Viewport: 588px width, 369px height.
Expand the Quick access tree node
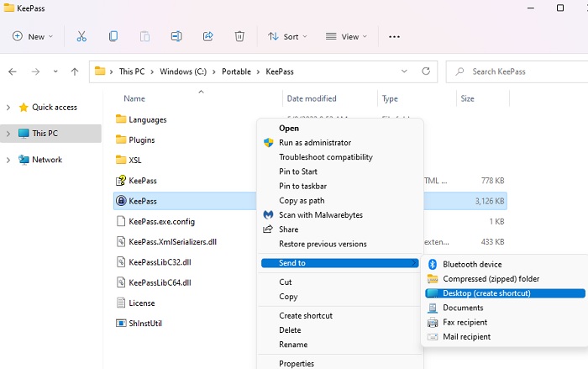[x=8, y=108]
